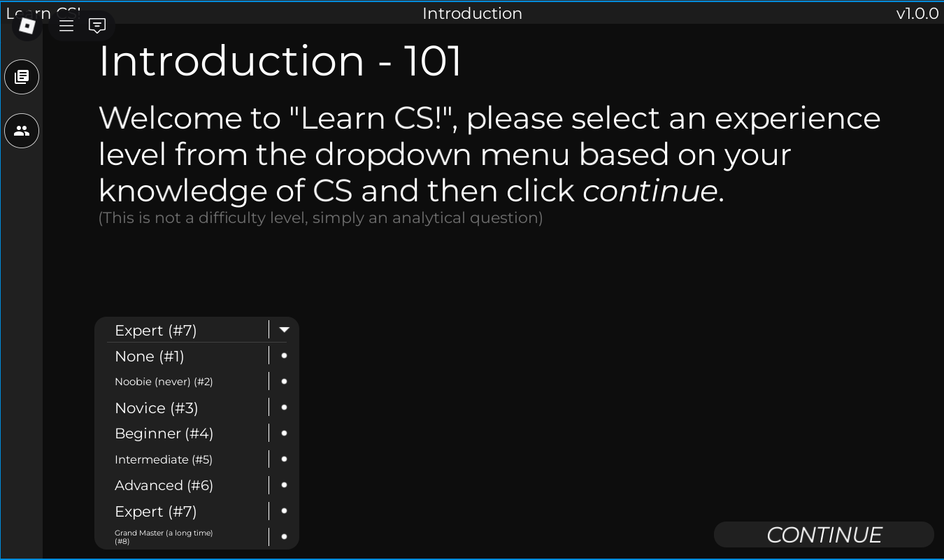Select the Grand Master radio dot
Viewport: 944px width, 560px height.
pyautogui.click(x=284, y=537)
